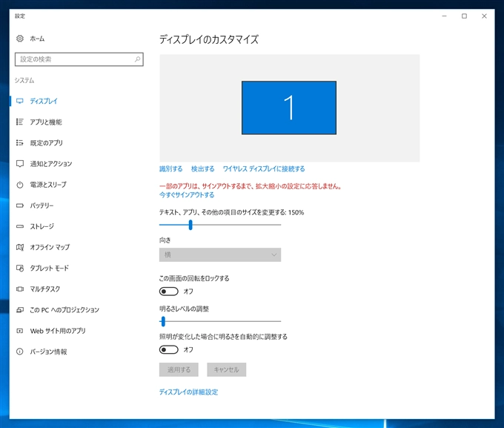Click ワイヤレス ディスプレイに接続する link

coord(264,168)
